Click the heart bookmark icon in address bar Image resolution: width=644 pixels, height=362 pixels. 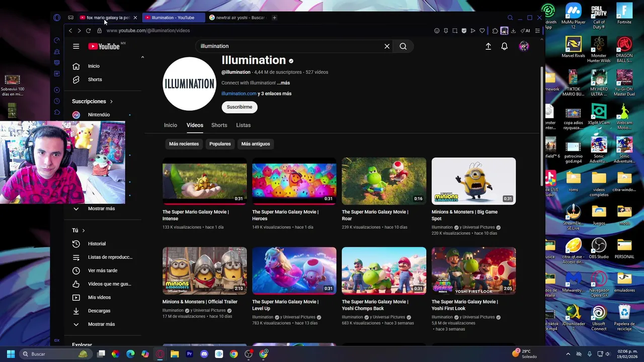coord(482,31)
